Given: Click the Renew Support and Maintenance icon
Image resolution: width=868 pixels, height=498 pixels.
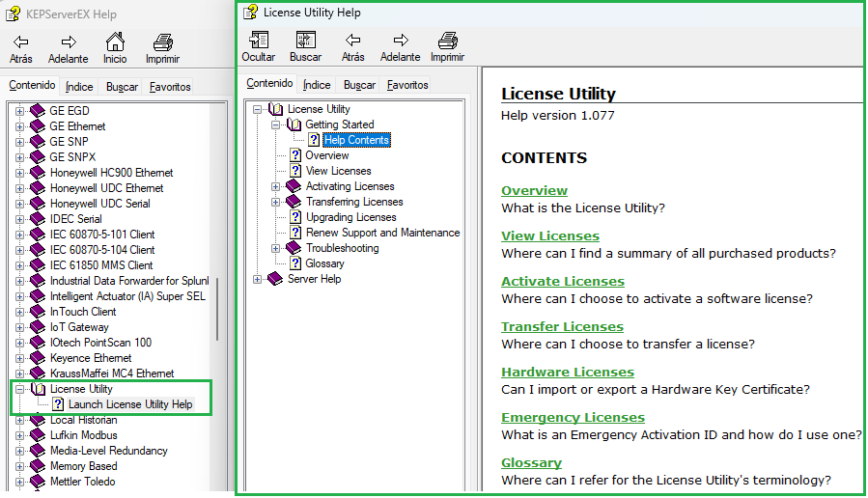Looking at the screenshot, I should pyautogui.click(x=295, y=233).
